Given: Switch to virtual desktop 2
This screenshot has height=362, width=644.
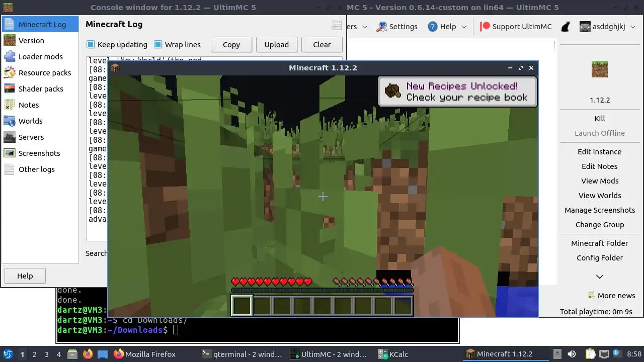Looking at the screenshot, I should click(x=35, y=354).
